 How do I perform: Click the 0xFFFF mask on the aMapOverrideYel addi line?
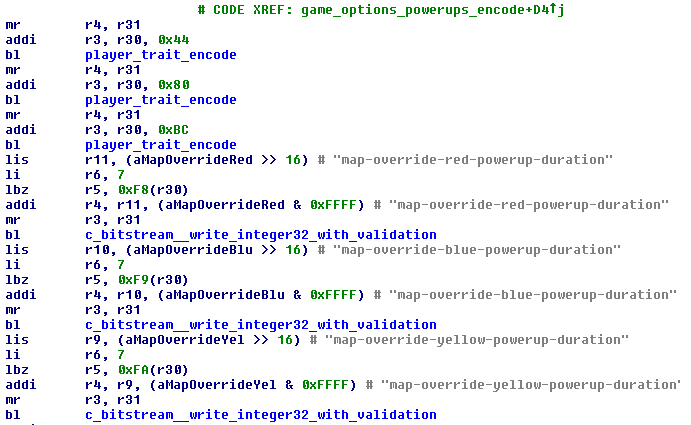[327, 384]
